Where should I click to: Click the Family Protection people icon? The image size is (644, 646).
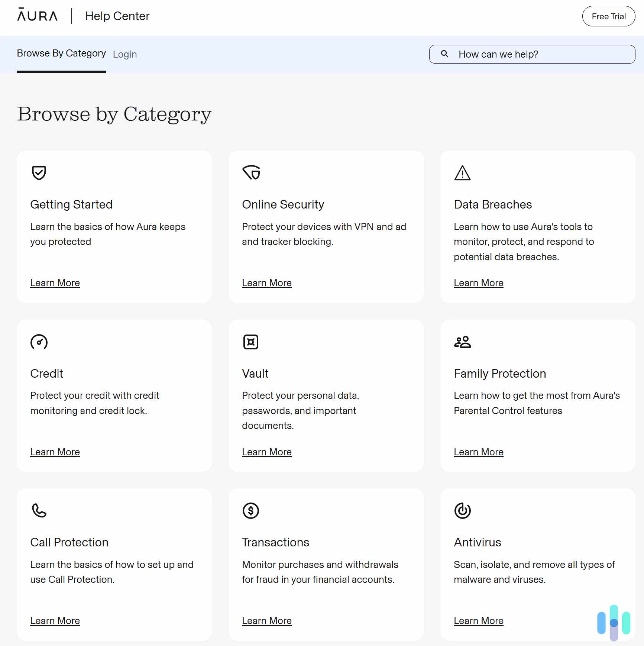pos(462,342)
